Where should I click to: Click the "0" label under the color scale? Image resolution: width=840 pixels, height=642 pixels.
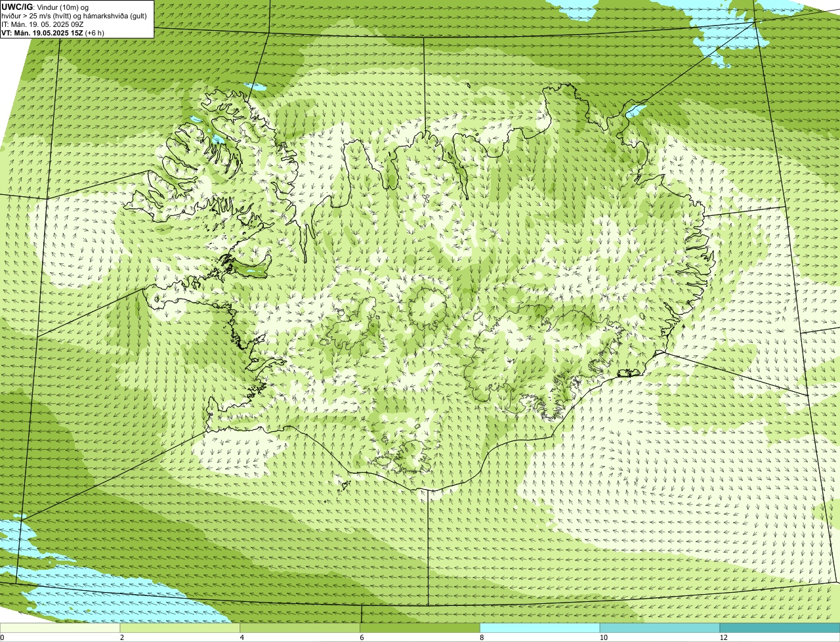[x=3, y=637]
